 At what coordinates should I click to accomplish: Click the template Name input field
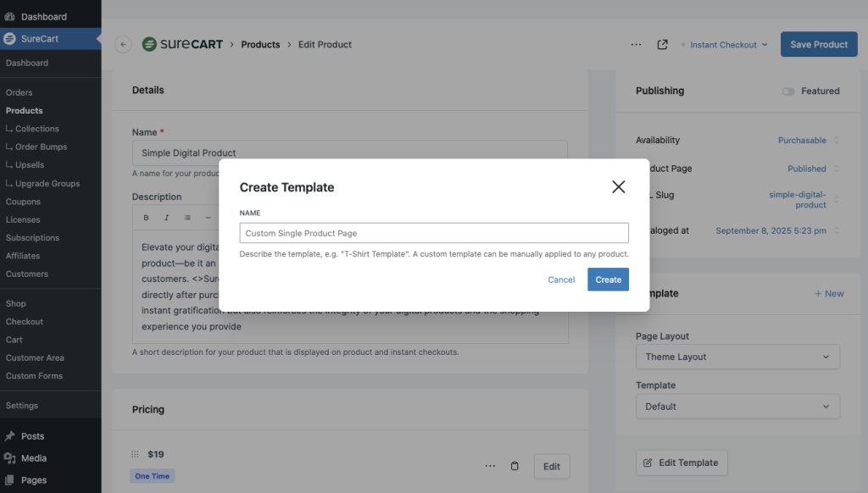pos(434,233)
